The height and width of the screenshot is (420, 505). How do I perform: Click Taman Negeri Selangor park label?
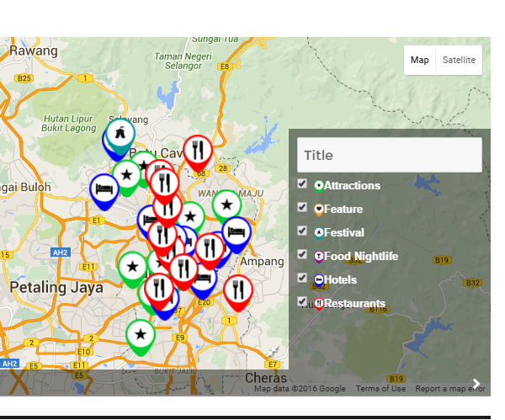[x=183, y=61]
